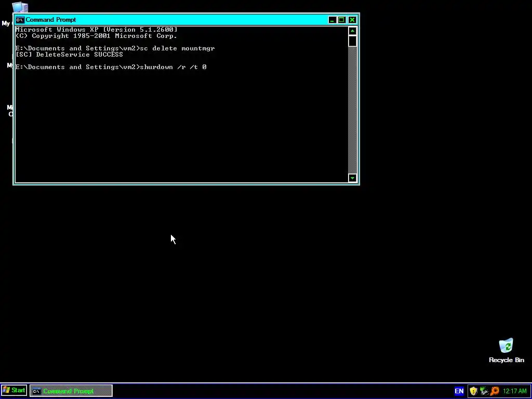
Task: Open the EN language indicator
Action: tap(459, 391)
